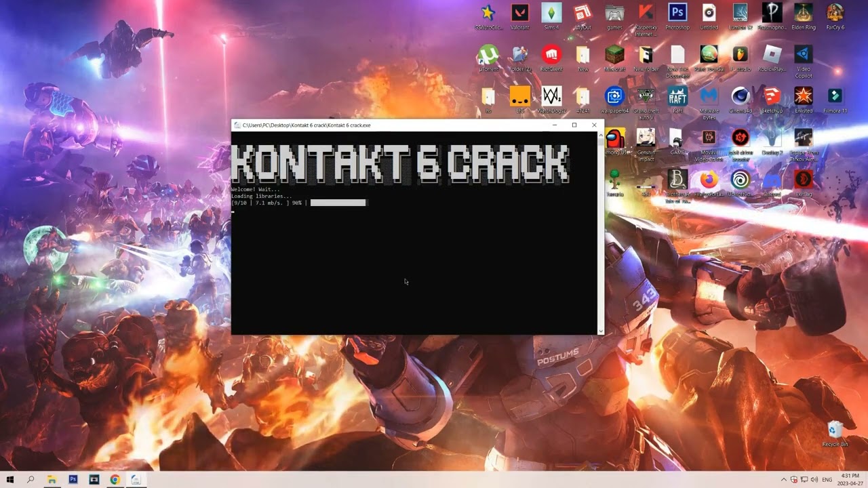Open the Filmora 11 desktop shortcut
Viewport: 868px width, 488px height.
point(835,100)
